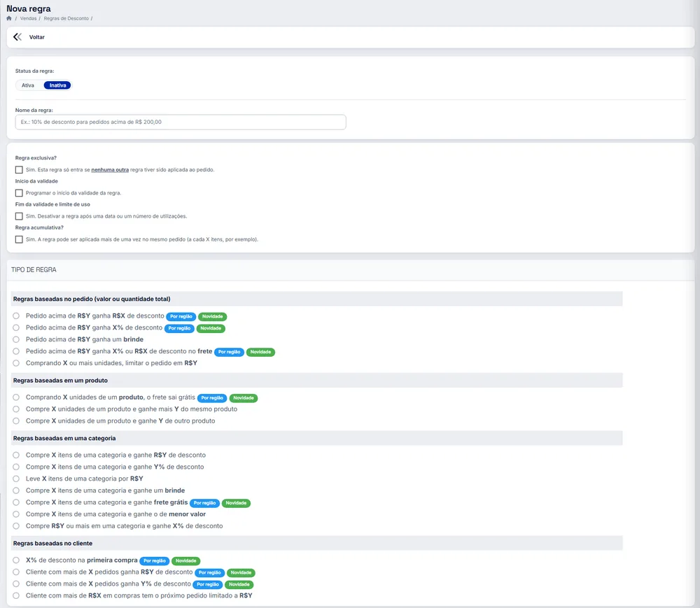Select Cliente com mais de R$X em compras
700x608 pixels.
pyautogui.click(x=16, y=595)
